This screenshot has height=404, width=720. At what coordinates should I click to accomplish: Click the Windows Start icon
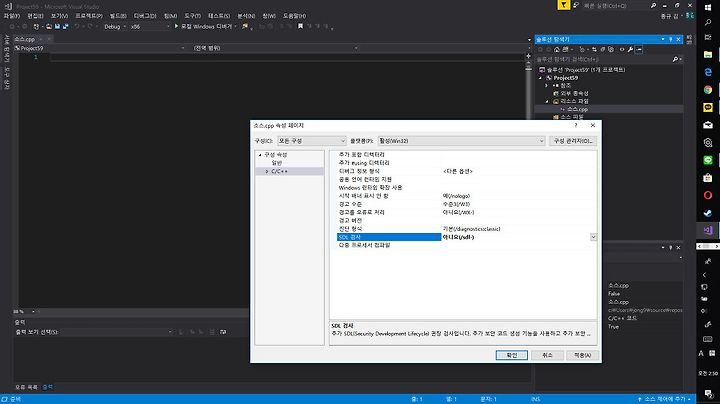pos(708,7)
